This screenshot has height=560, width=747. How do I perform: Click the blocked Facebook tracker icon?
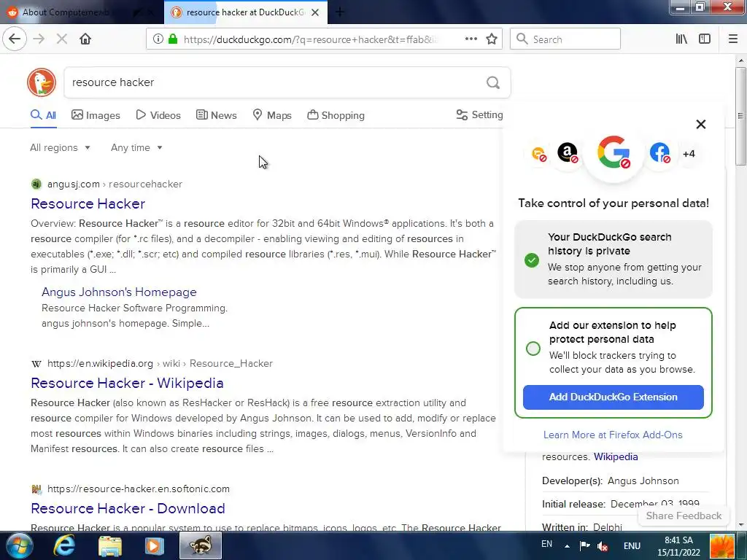(659, 153)
